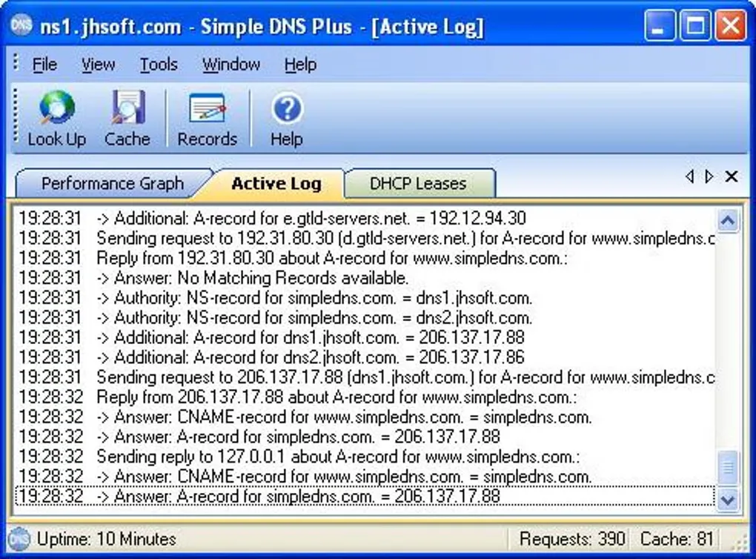Close the active tab with the X
The width and height of the screenshot is (756, 559).
click(732, 176)
